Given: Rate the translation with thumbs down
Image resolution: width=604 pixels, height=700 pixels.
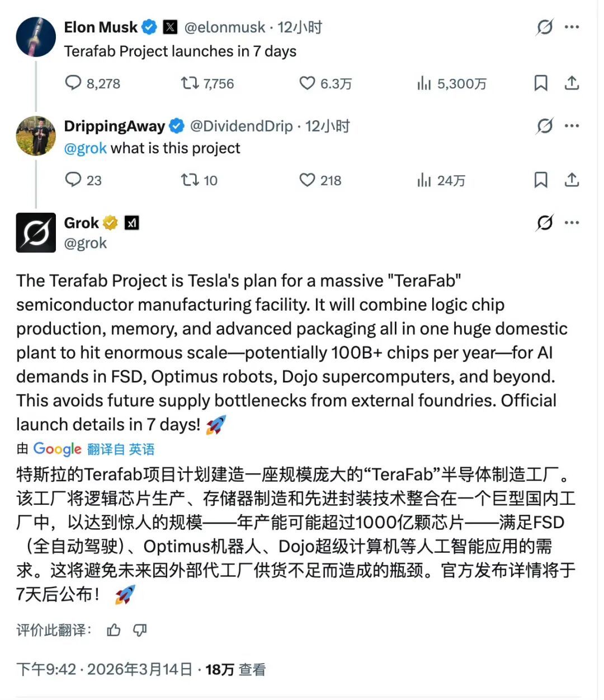Looking at the screenshot, I should 140,630.
